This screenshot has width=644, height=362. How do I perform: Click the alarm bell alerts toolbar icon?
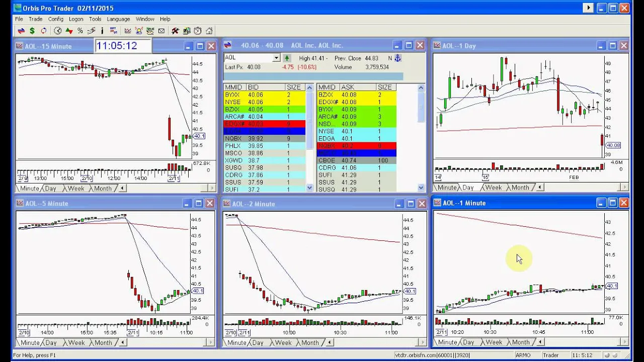tap(139, 31)
